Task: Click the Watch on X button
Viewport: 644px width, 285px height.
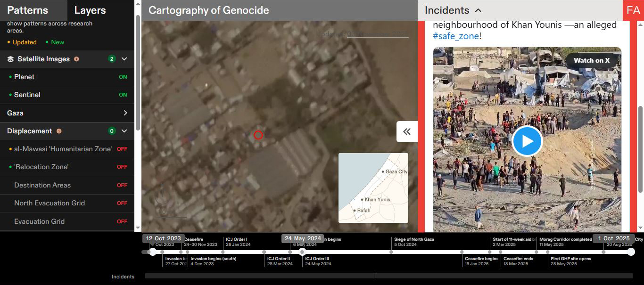Action: [x=592, y=60]
